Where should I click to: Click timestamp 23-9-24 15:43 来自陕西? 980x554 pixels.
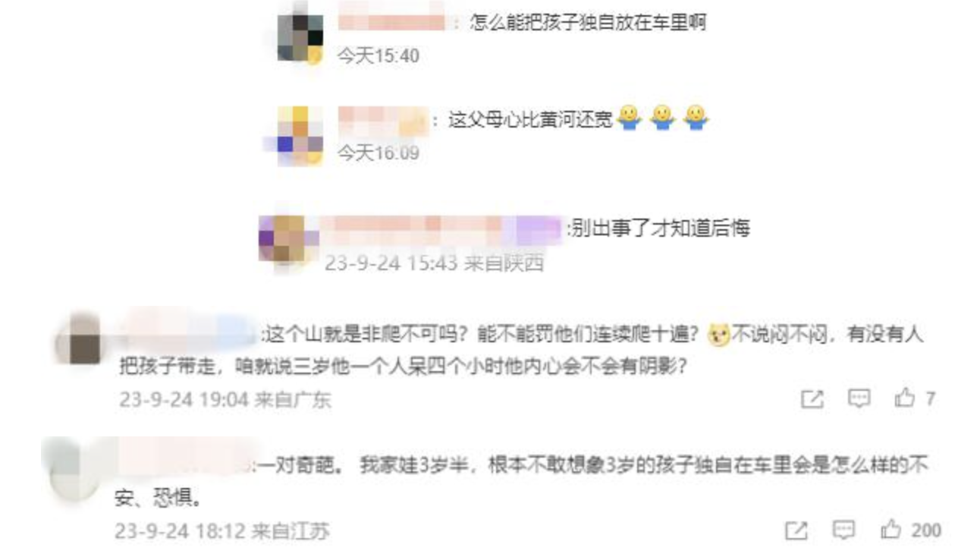click(435, 263)
